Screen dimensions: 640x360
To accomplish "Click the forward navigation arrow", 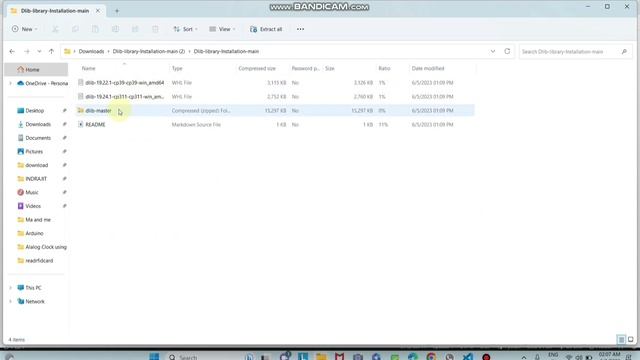I will pos(27,51).
